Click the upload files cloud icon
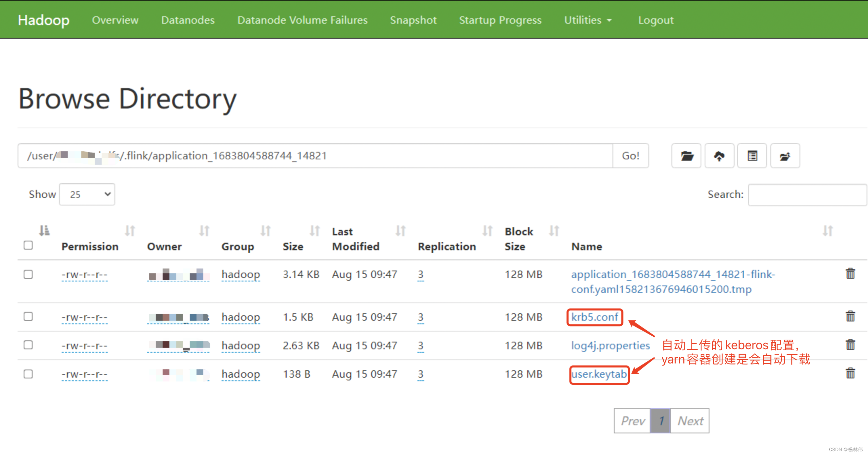This screenshot has height=455, width=868. [x=719, y=156]
